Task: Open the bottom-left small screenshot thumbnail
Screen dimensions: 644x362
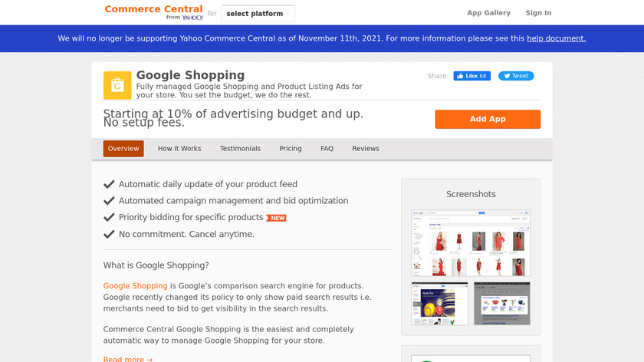Action: (439, 304)
